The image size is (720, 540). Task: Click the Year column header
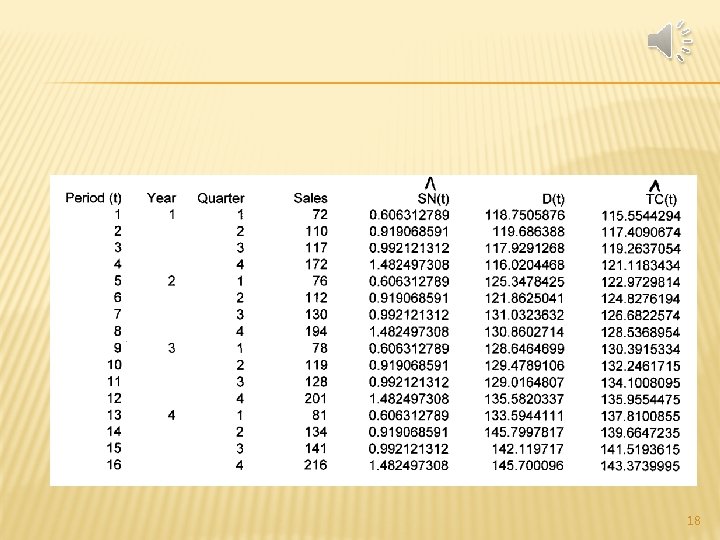(x=161, y=198)
